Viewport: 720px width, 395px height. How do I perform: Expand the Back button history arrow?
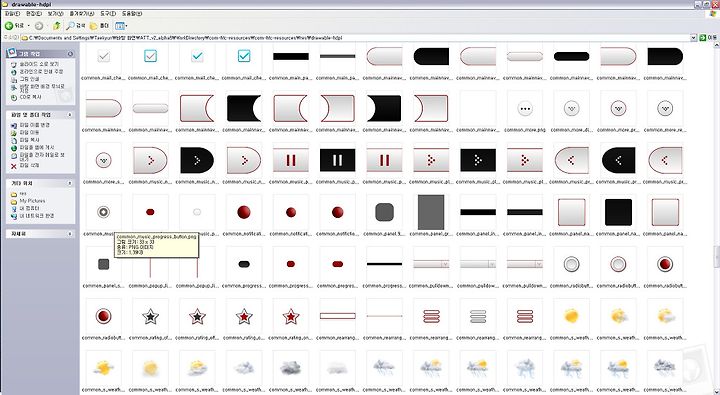coord(28,26)
